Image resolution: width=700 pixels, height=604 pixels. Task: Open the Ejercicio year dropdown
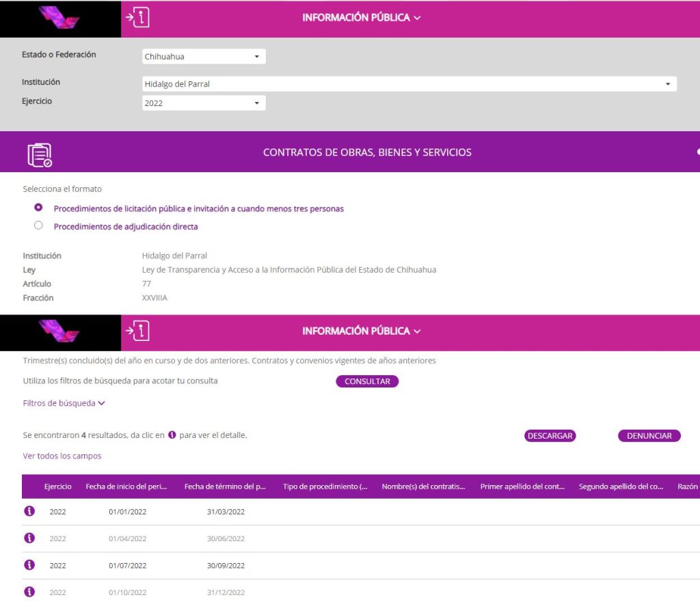click(x=204, y=103)
